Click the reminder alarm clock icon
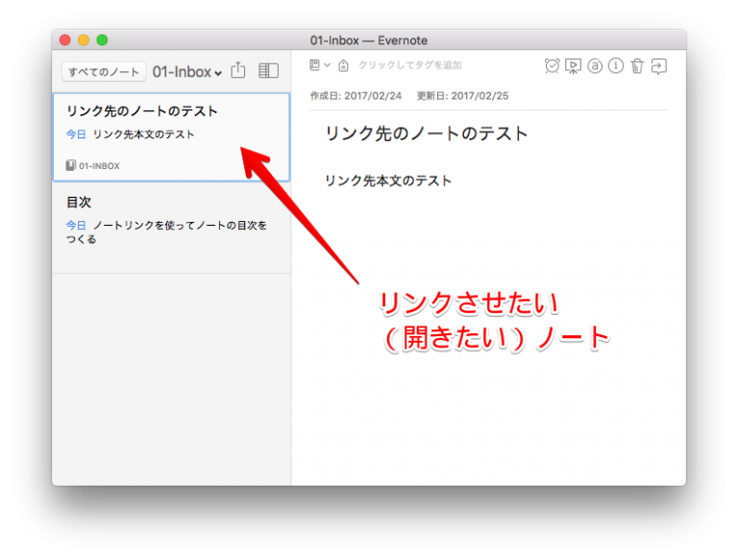The image size is (738, 560). (x=552, y=66)
